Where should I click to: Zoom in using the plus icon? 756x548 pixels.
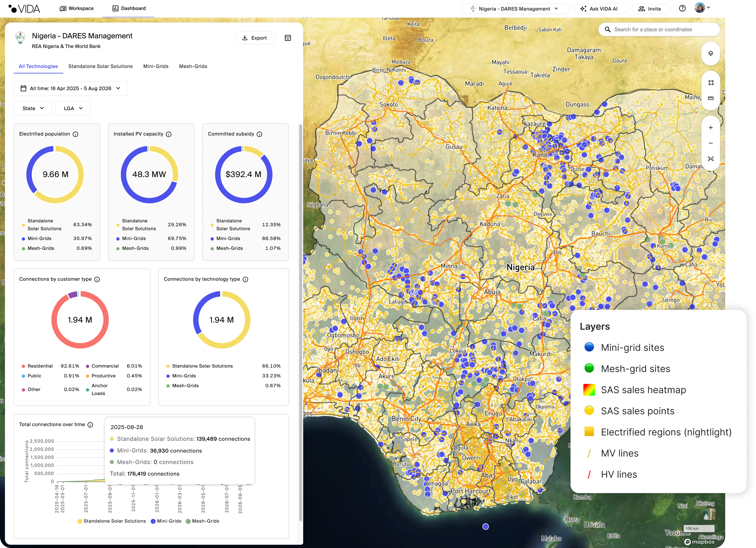point(710,128)
